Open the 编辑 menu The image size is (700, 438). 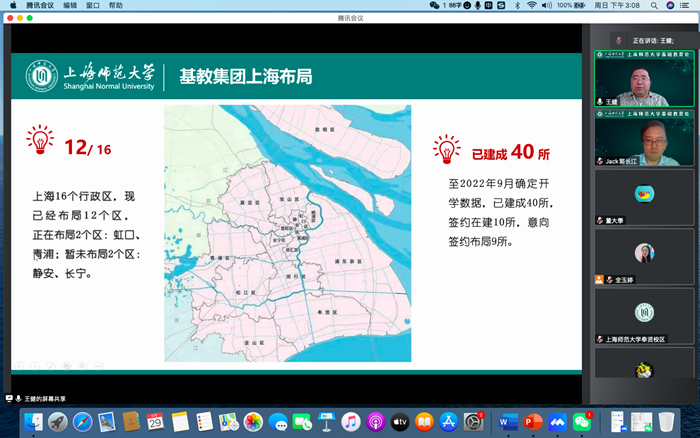point(70,5)
